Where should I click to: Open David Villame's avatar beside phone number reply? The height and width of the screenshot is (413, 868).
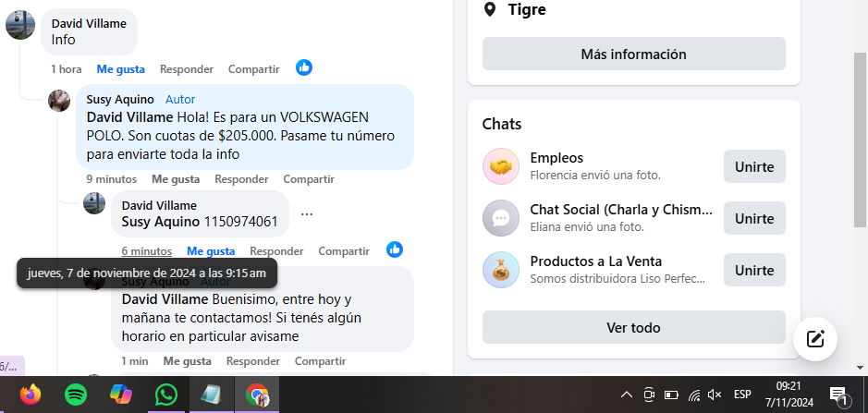(x=94, y=203)
